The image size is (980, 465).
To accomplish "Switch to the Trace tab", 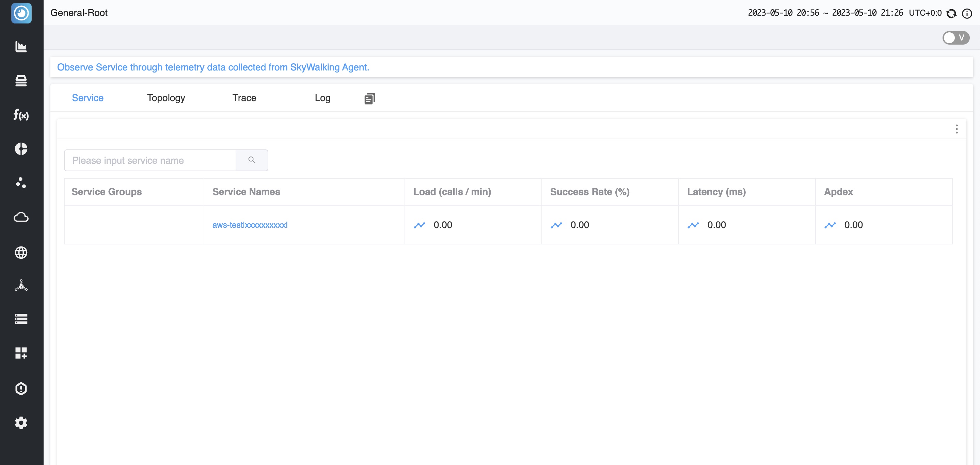I will [244, 98].
